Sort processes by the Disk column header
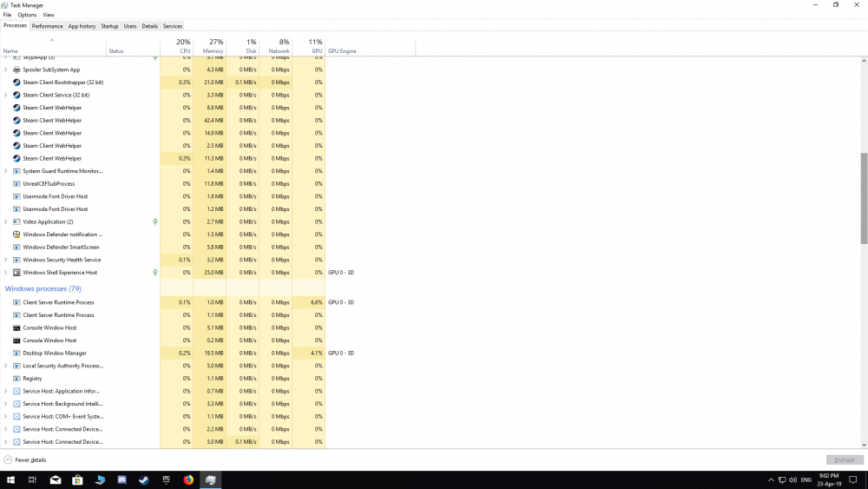868x489 pixels. point(242,47)
